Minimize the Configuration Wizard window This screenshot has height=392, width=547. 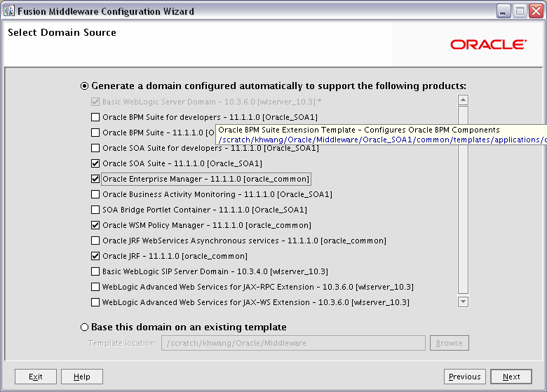[x=503, y=11]
